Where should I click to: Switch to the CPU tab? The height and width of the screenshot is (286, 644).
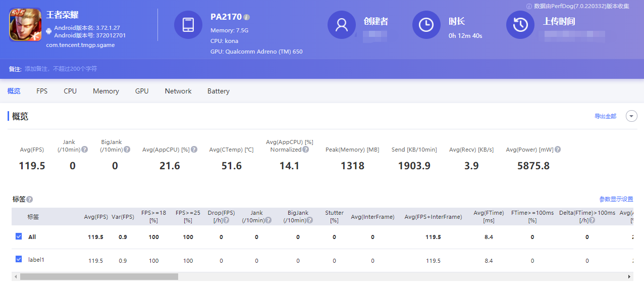pos(70,91)
